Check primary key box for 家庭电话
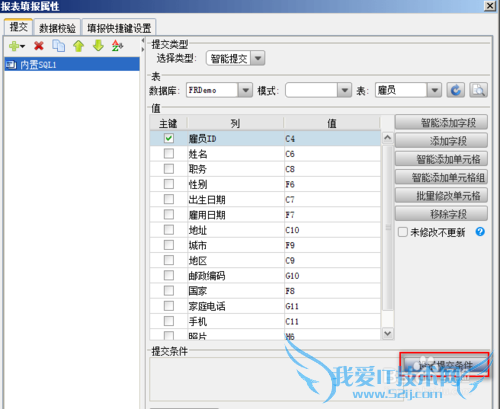This screenshot has height=409, width=500. [x=169, y=306]
